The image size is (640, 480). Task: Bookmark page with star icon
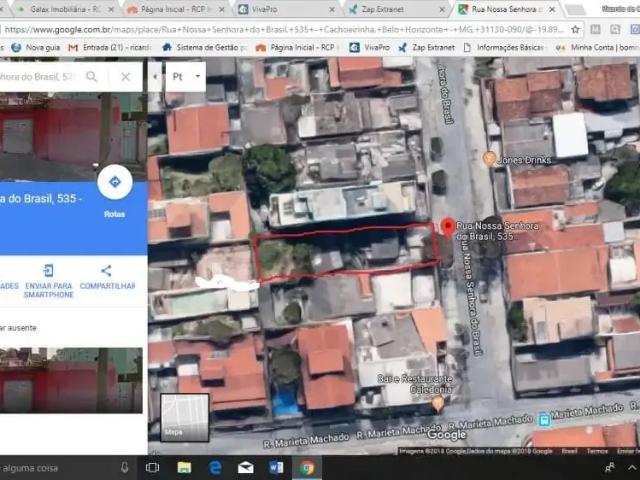[x=575, y=29]
